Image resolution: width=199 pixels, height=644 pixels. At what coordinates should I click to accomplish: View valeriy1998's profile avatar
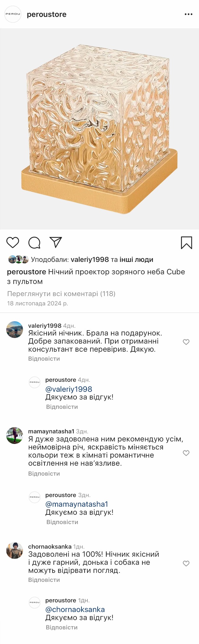pos(15,330)
